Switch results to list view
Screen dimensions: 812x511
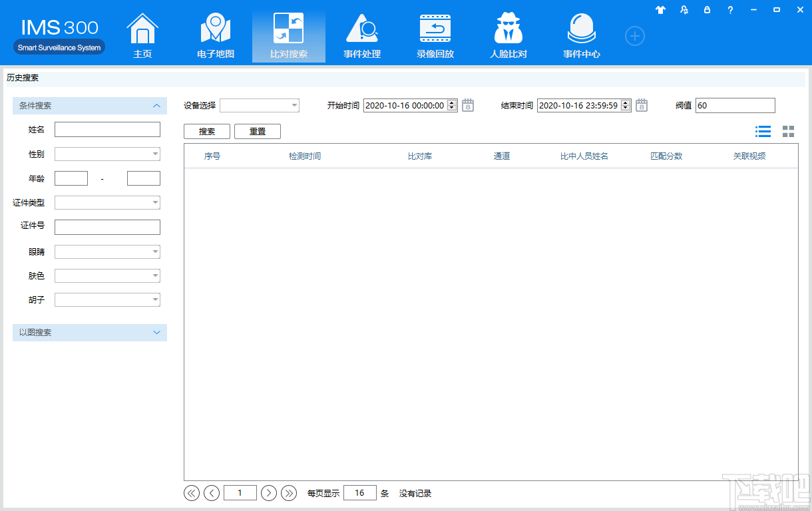pyautogui.click(x=763, y=131)
